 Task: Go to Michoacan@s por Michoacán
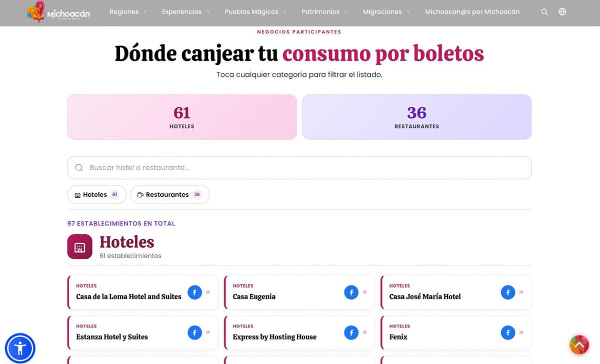[472, 12]
